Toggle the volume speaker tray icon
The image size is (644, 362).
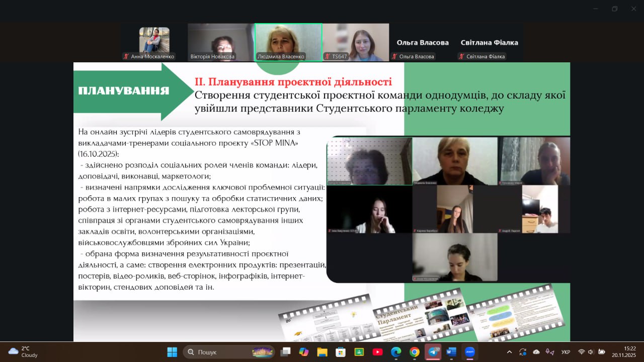[591, 352]
